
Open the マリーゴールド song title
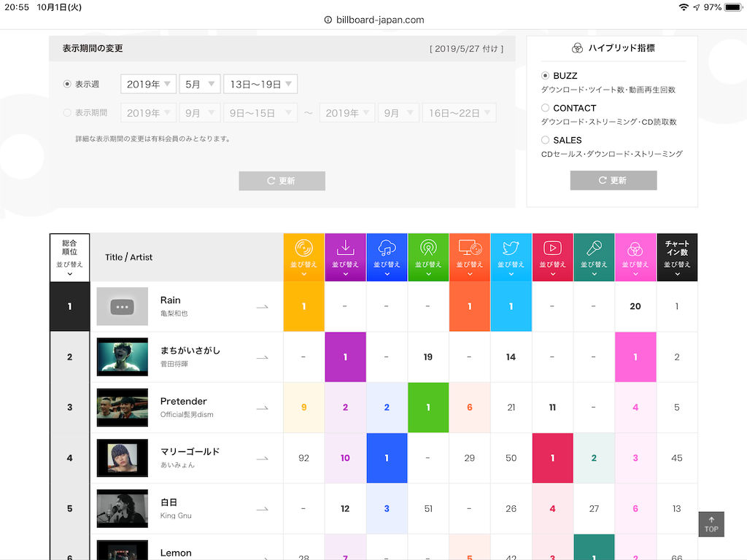click(x=190, y=451)
